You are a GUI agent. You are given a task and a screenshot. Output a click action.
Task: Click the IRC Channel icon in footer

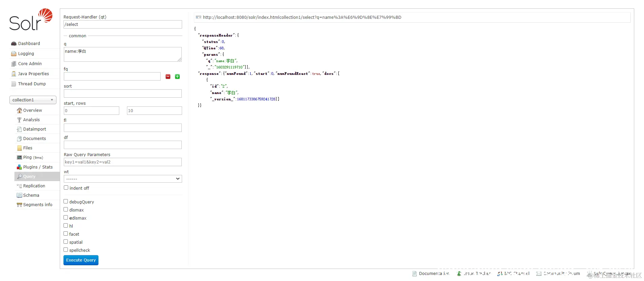click(500, 274)
